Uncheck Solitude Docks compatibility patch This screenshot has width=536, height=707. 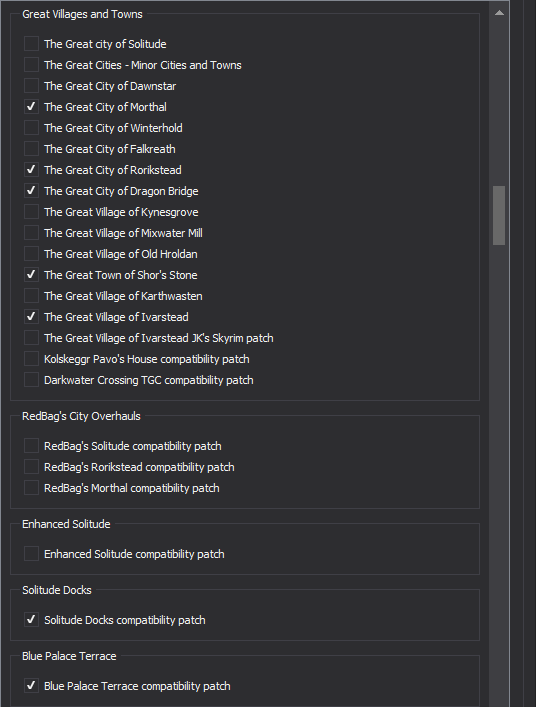[31, 620]
